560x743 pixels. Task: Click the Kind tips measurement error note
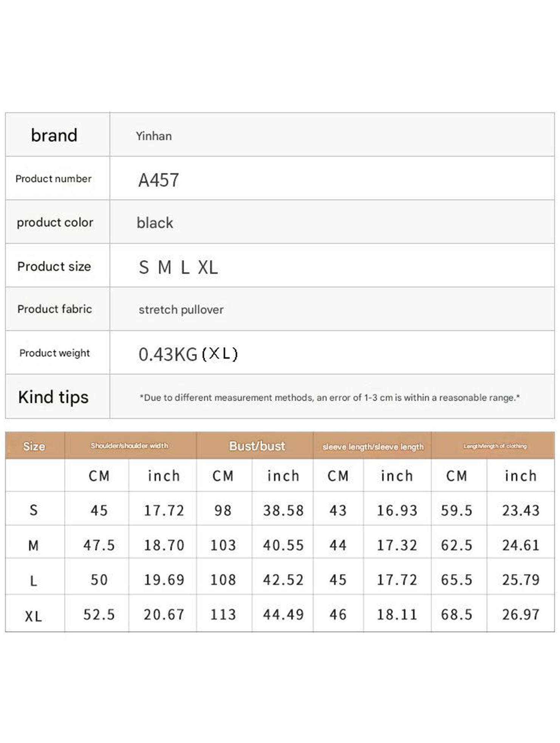tap(330, 398)
